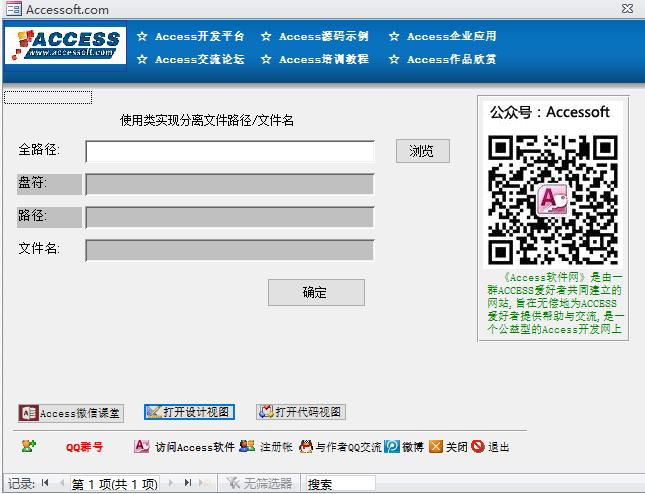
Task: Click the 文件名 result field
Action: (230, 250)
